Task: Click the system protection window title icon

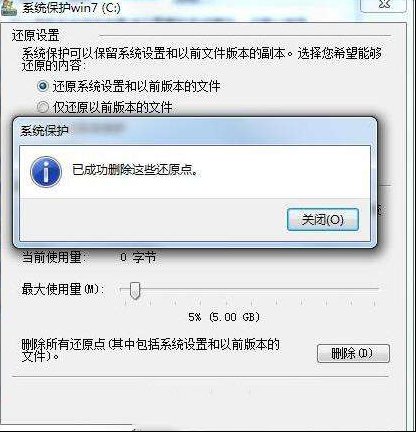Action: pyautogui.click(x=9, y=8)
